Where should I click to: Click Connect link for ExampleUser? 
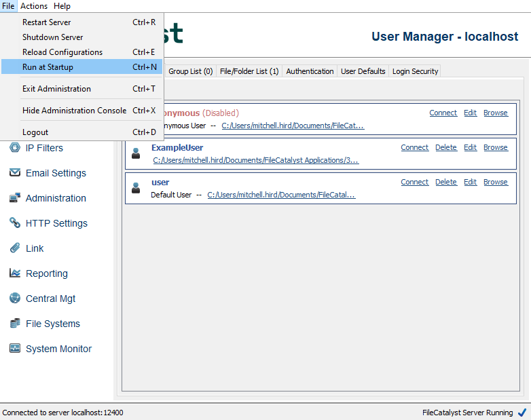point(414,147)
